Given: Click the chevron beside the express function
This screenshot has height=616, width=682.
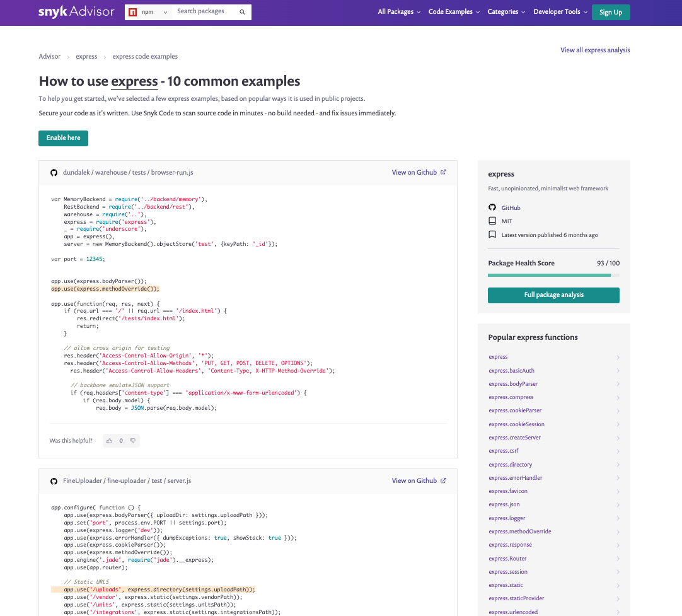Looking at the screenshot, I should coord(618,357).
